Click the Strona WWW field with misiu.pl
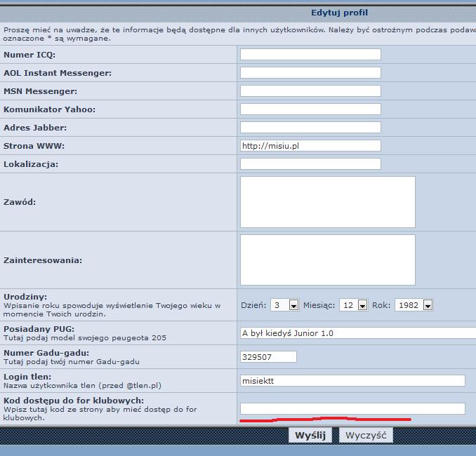This screenshot has height=456, width=476. (310, 146)
